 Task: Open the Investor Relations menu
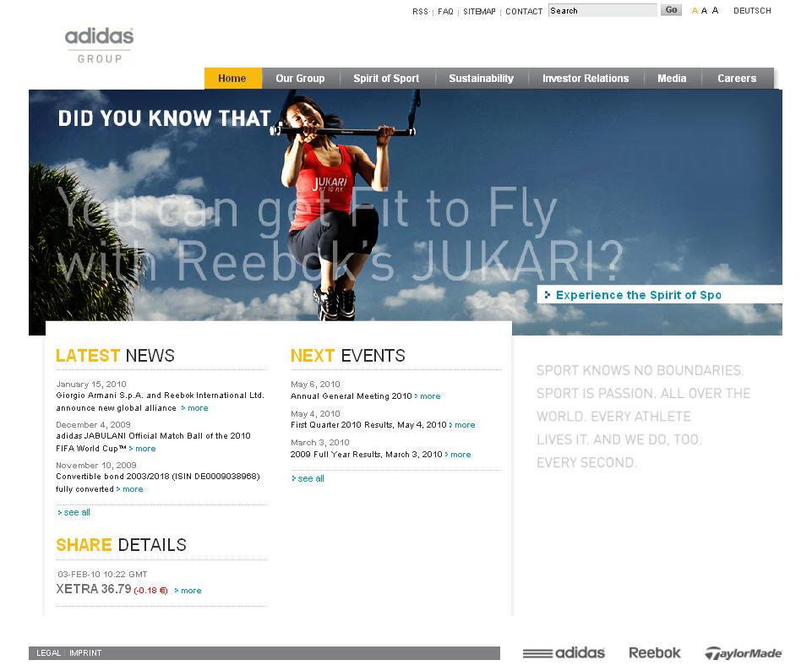click(586, 79)
